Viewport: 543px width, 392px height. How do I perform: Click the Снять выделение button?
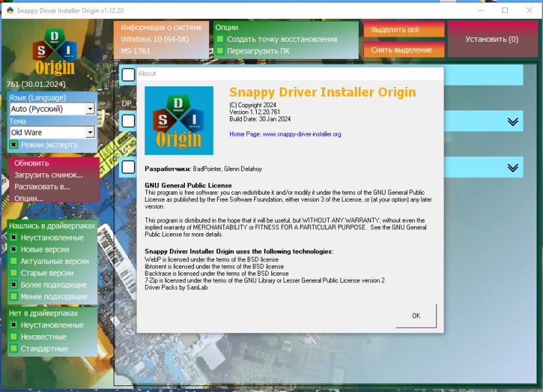404,50
